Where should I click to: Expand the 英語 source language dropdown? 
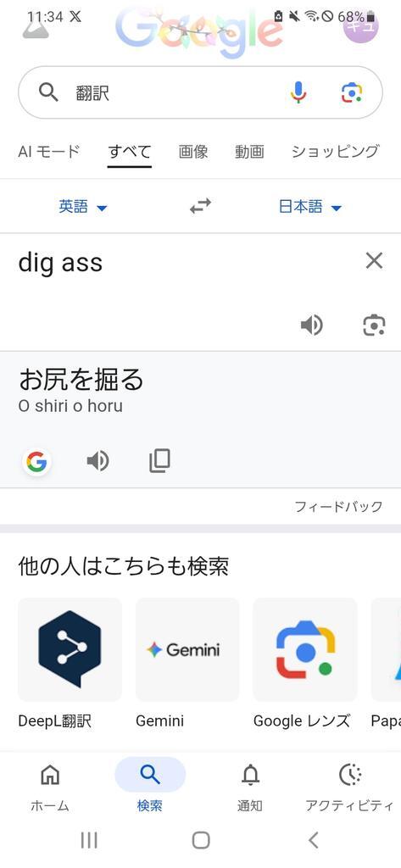[x=83, y=207]
